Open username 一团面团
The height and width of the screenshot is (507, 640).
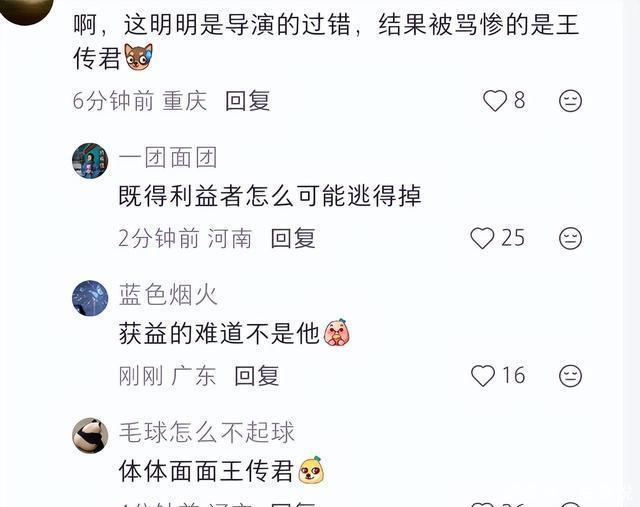pyautogui.click(x=168, y=158)
